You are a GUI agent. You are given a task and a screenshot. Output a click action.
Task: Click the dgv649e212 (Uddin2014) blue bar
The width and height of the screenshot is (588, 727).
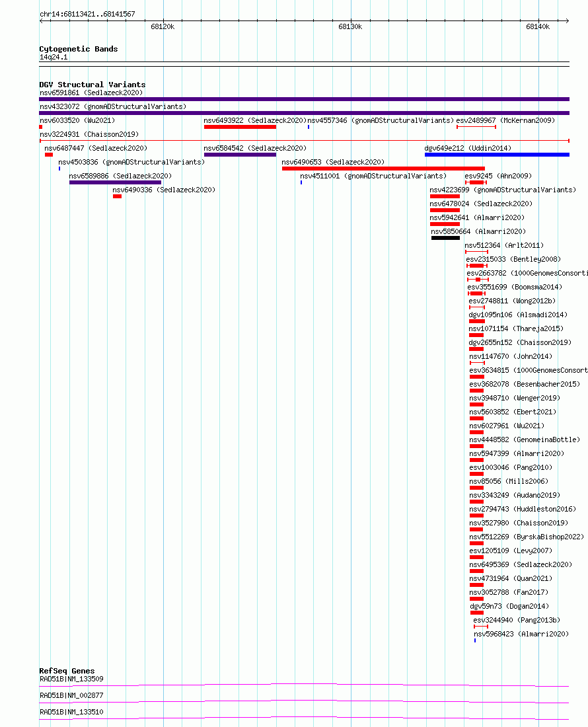[497, 155]
